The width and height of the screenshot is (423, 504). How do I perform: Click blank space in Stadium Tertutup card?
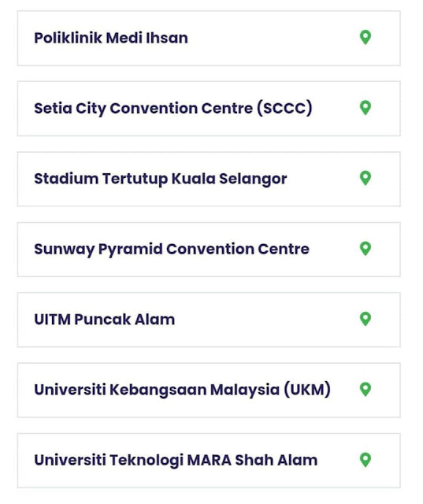click(x=321, y=179)
